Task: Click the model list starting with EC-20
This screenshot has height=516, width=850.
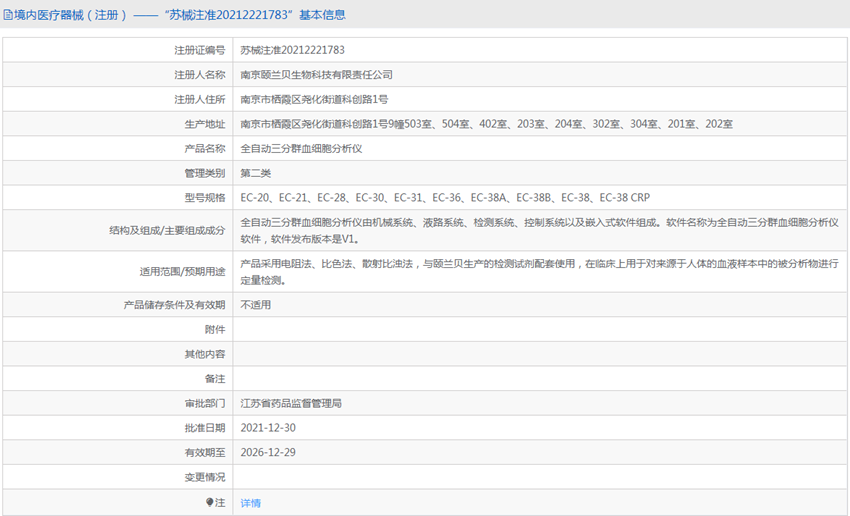Action: (445, 198)
